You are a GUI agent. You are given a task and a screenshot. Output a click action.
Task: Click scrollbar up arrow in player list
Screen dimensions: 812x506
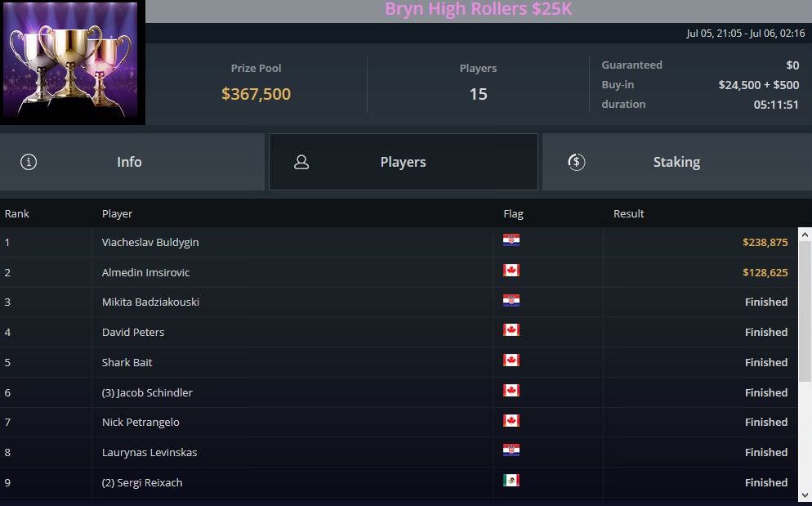tap(805, 235)
